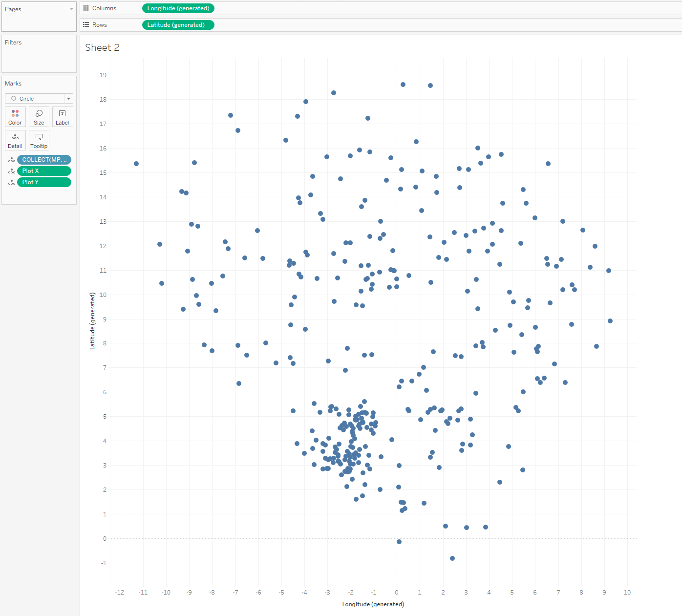Click the Filters shelf area
Screen dimensions: 682x616
[39, 56]
